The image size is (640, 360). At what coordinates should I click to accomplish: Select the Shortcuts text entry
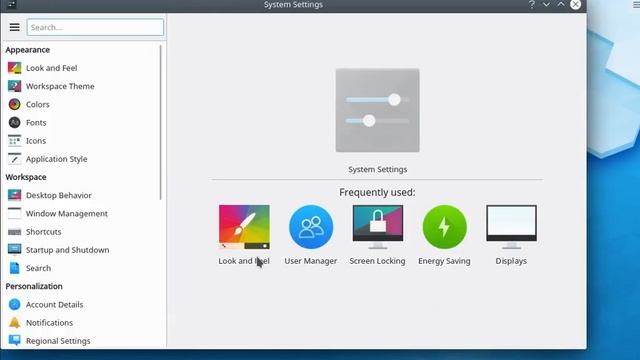pyautogui.click(x=44, y=231)
